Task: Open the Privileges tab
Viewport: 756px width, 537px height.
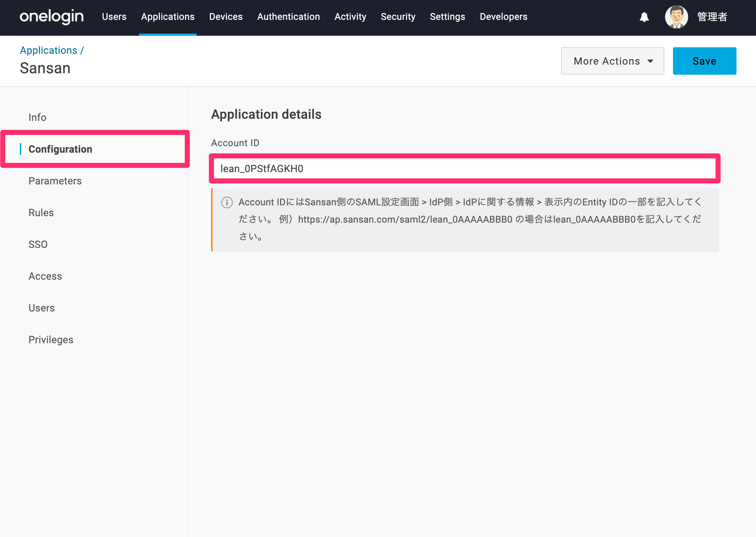Action: [x=51, y=340]
